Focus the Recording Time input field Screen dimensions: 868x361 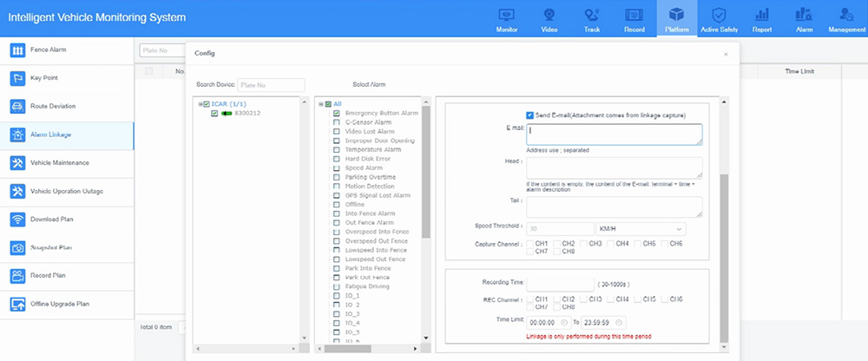(x=560, y=284)
